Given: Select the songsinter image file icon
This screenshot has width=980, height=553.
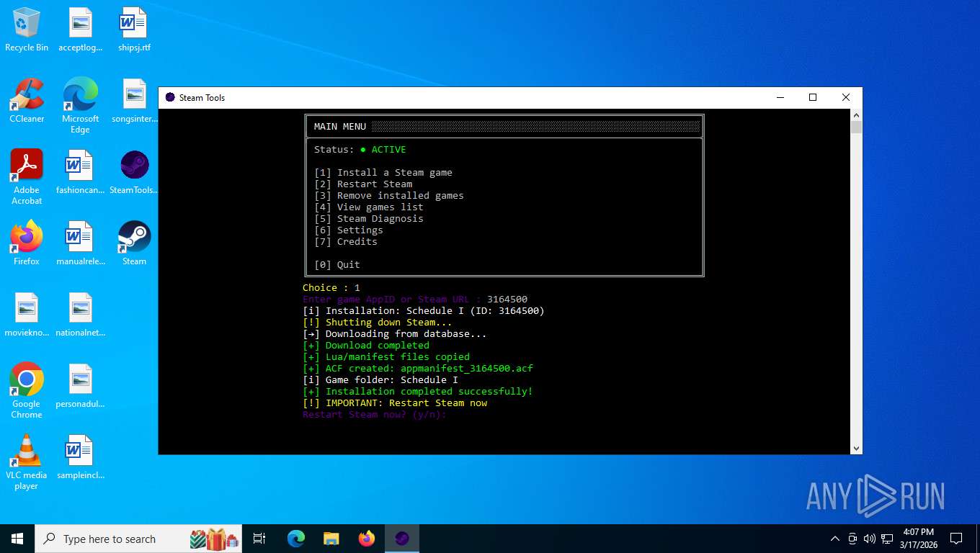Looking at the screenshot, I should coord(134,102).
